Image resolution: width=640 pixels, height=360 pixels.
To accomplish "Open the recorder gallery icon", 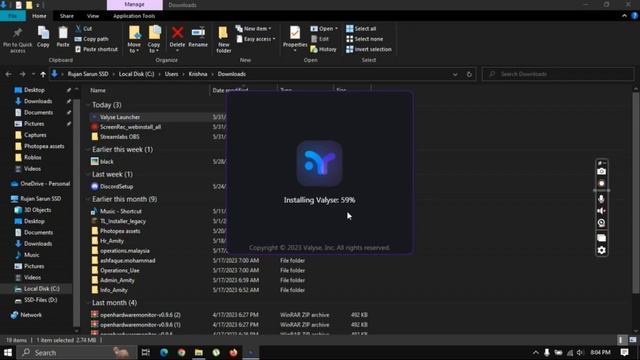I will [601, 238].
